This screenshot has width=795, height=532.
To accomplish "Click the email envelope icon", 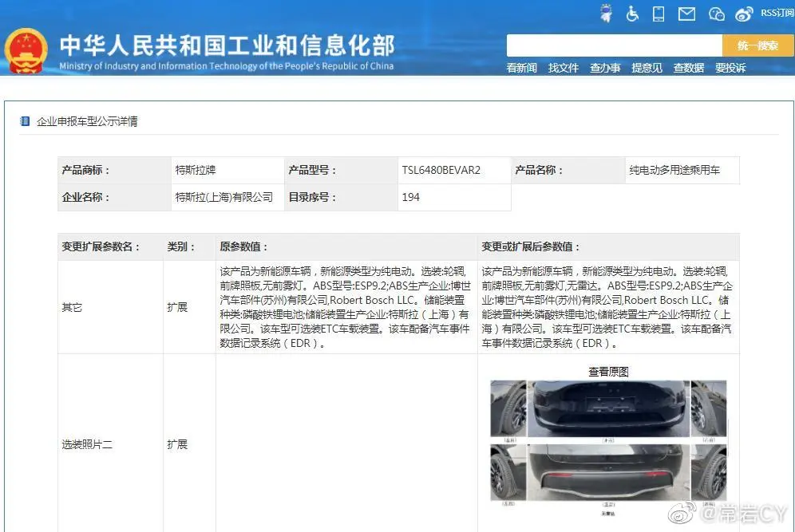I will [687, 14].
